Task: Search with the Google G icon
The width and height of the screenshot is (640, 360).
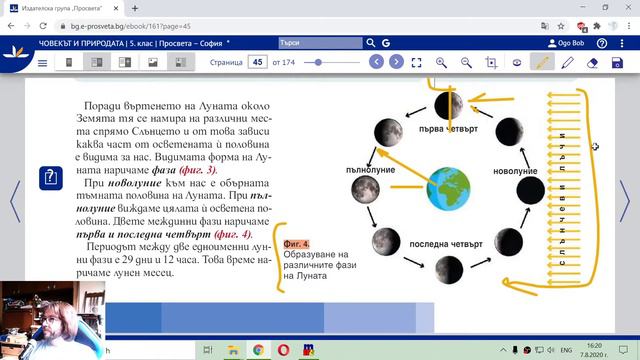Action: tap(386, 43)
